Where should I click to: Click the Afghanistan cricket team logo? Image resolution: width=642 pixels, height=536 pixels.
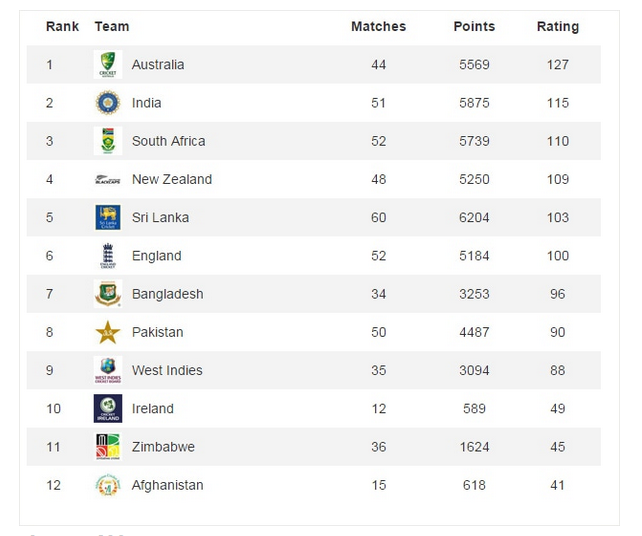(x=107, y=485)
